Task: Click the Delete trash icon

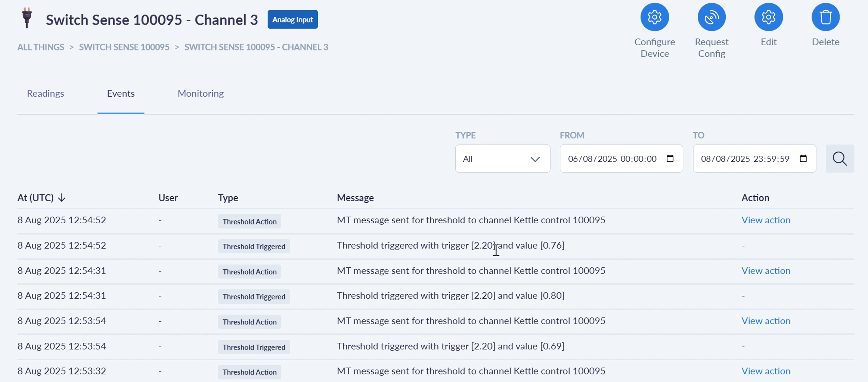Action: coord(825,17)
